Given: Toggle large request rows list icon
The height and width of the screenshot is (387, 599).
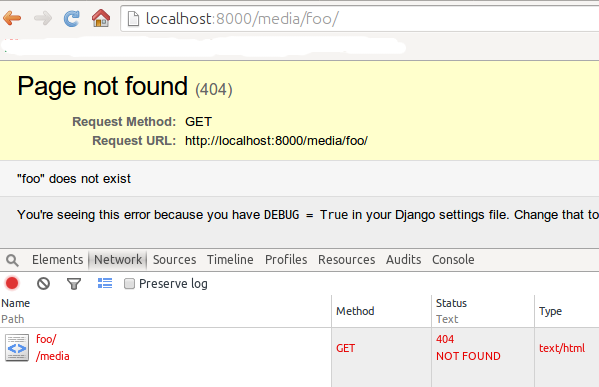Looking at the screenshot, I should [x=105, y=283].
